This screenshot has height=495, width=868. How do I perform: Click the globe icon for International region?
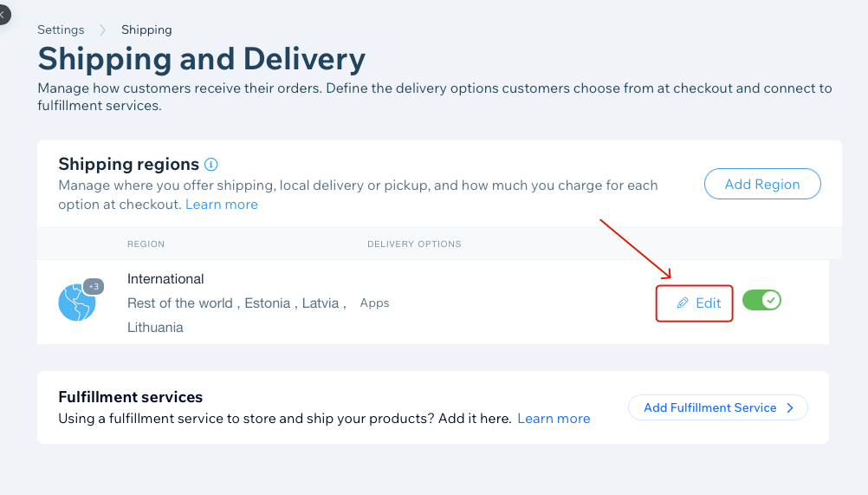(75, 303)
